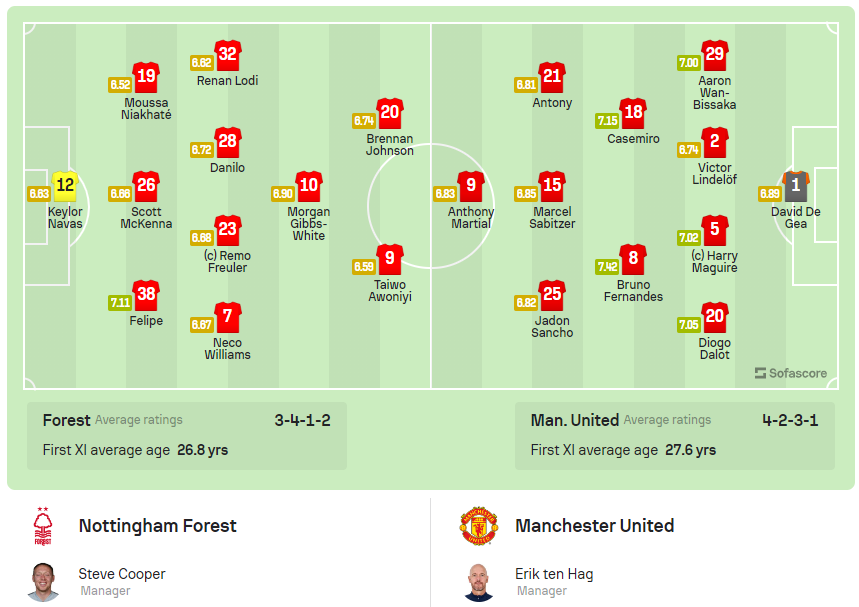Select Casemiro's number 18 shirt icon
Image resolution: width=859 pixels, height=607 pixels.
pyautogui.click(x=633, y=112)
